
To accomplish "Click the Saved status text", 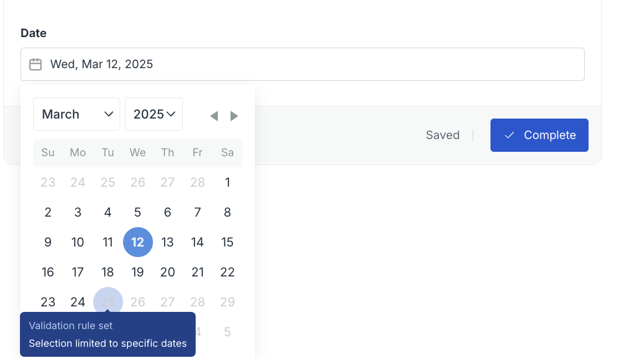I will (x=443, y=135).
